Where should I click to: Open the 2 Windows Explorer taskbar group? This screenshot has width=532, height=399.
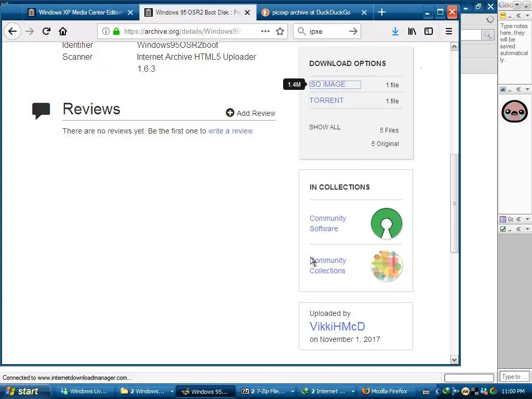pyautogui.click(x=146, y=391)
